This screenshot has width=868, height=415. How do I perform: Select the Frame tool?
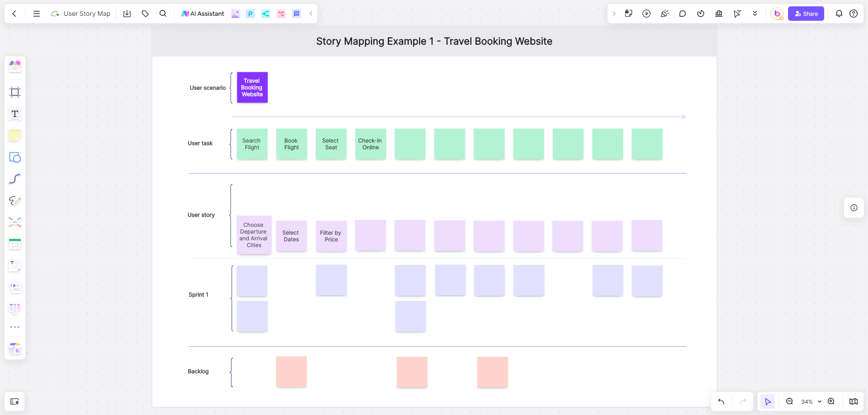(15, 92)
